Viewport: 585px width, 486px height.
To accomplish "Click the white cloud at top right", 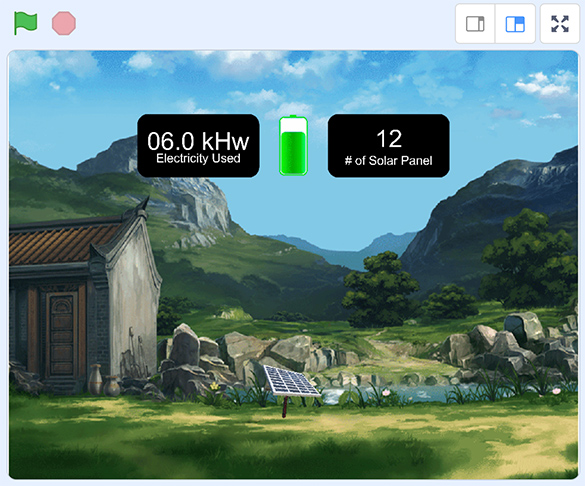I will click(x=543, y=84).
